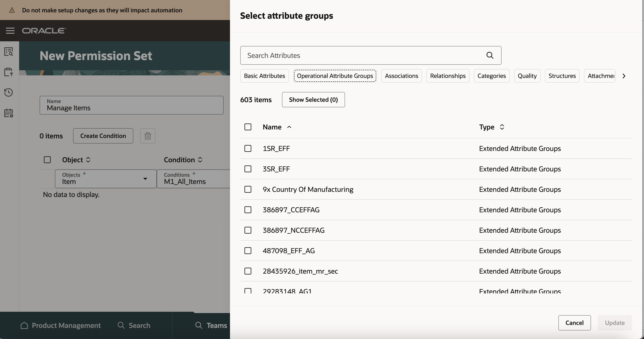Check the 9x Country Of Manufacturing checkbox

pyautogui.click(x=248, y=189)
